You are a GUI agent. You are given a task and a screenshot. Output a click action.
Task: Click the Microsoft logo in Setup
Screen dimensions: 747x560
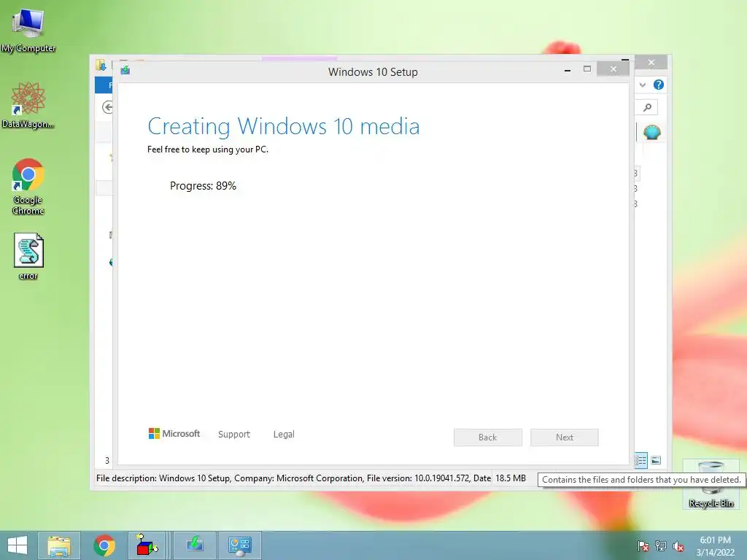(174, 433)
